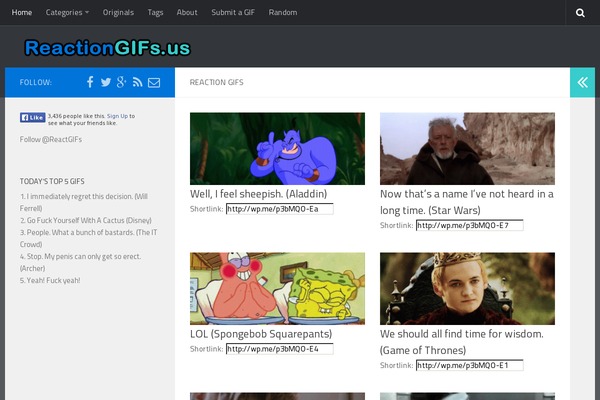Open the Google Plus follow icon
600x400 pixels.
(x=121, y=82)
